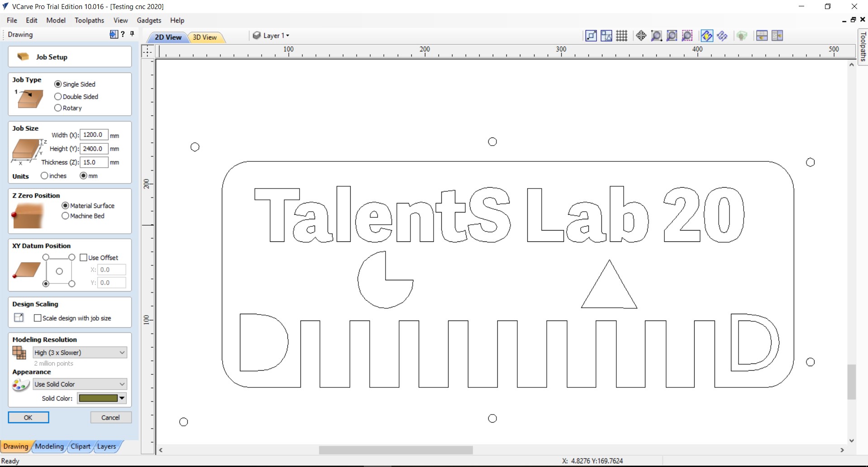Open the Appearance Use Solid Color dropdown
Image resolution: width=868 pixels, height=467 pixels.
80,384
